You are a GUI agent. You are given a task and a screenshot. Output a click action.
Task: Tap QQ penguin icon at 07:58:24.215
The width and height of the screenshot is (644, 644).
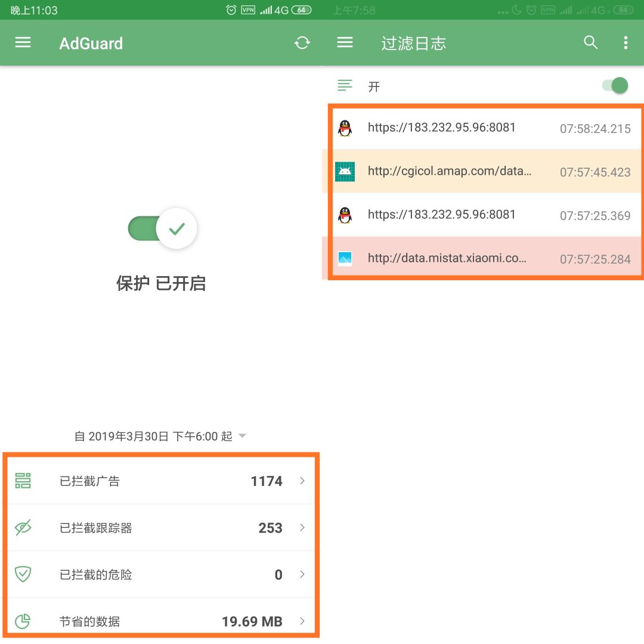pyautogui.click(x=345, y=128)
